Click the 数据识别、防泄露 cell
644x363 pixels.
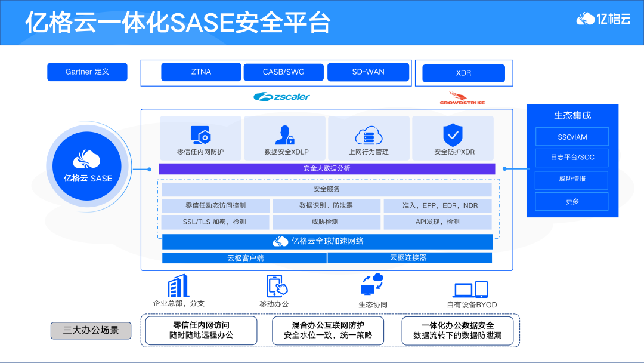(326, 205)
